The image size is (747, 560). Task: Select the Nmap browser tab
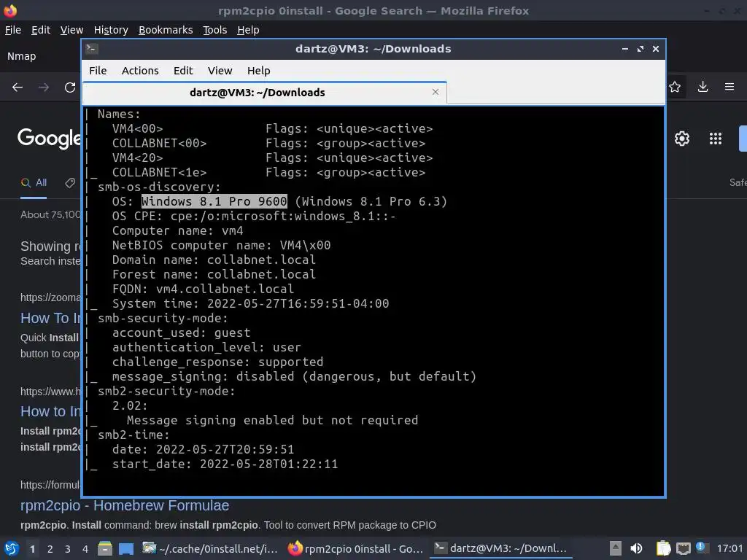point(21,56)
